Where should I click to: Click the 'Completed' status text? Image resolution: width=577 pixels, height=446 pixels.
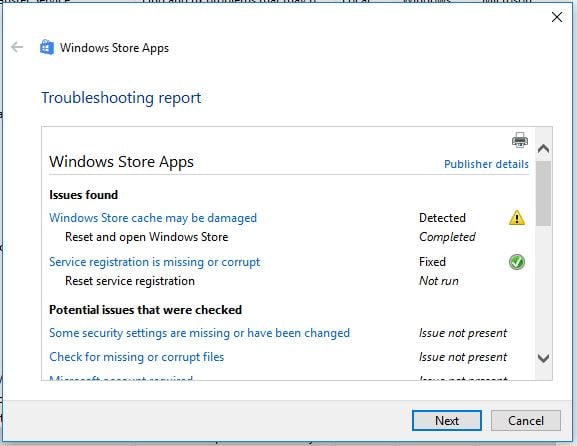click(x=447, y=237)
